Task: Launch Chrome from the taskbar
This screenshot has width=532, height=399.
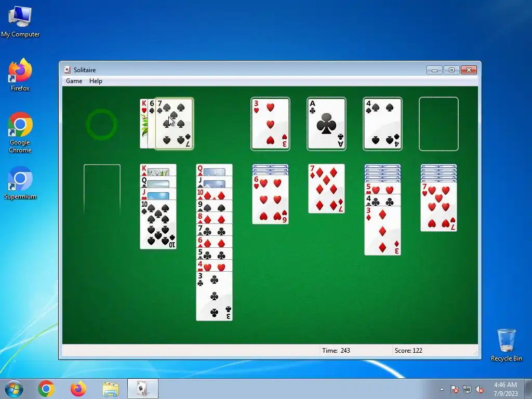Action: tap(46, 389)
